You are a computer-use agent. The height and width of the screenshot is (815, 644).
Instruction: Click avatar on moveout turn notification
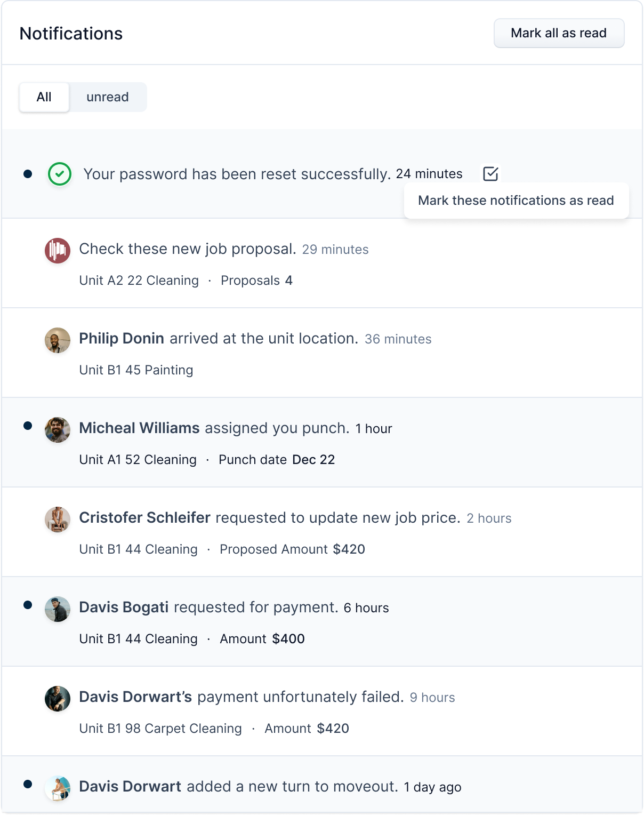[x=58, y=788]
